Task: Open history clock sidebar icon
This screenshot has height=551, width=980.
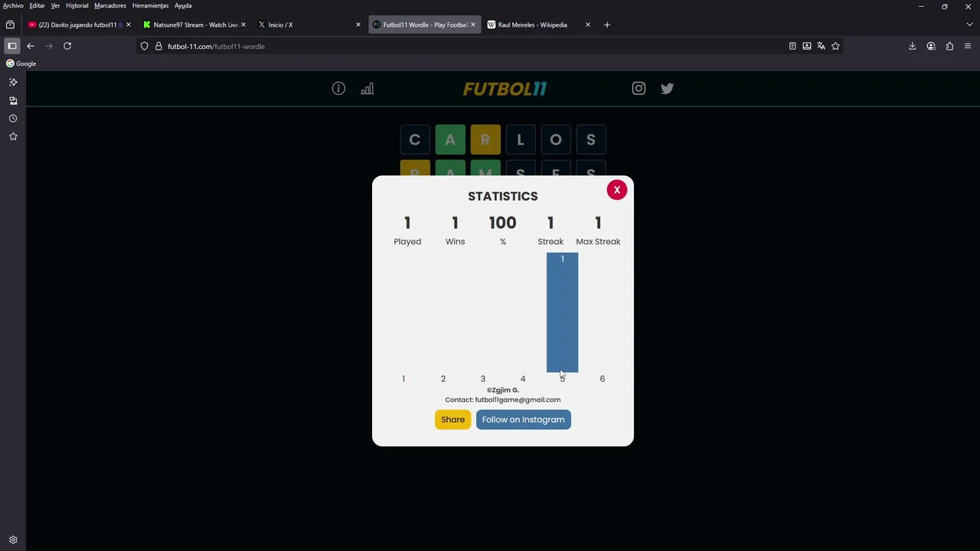Action: [13, 119]
